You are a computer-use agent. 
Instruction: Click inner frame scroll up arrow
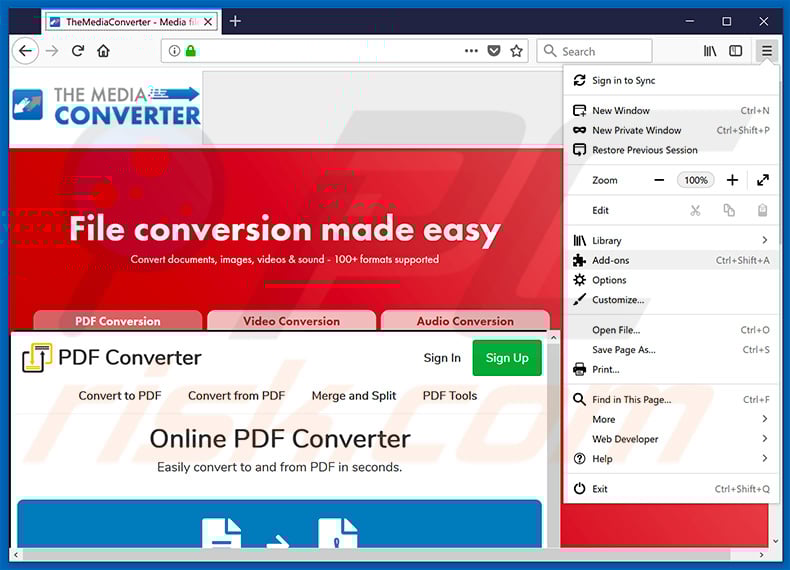[553, 338]
